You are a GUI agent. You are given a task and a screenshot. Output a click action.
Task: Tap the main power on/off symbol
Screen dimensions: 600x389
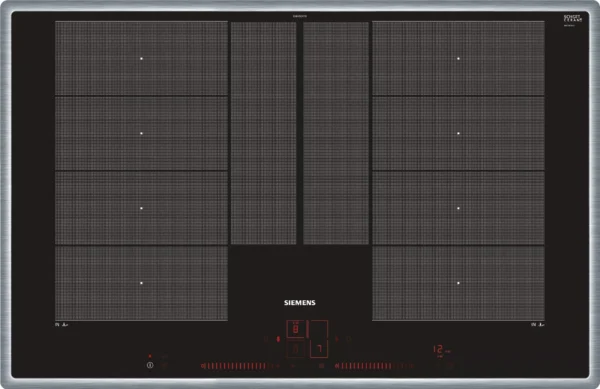point(150,365)
